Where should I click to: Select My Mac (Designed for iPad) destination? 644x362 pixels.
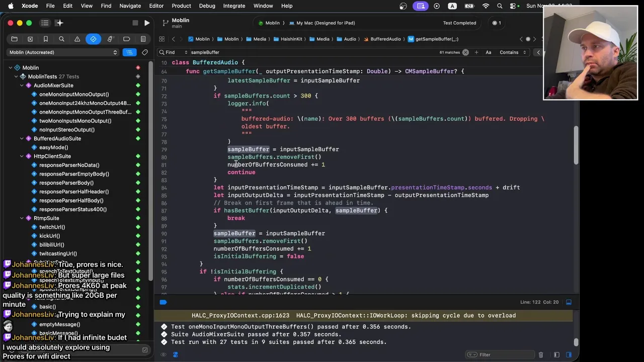point(321,23)
